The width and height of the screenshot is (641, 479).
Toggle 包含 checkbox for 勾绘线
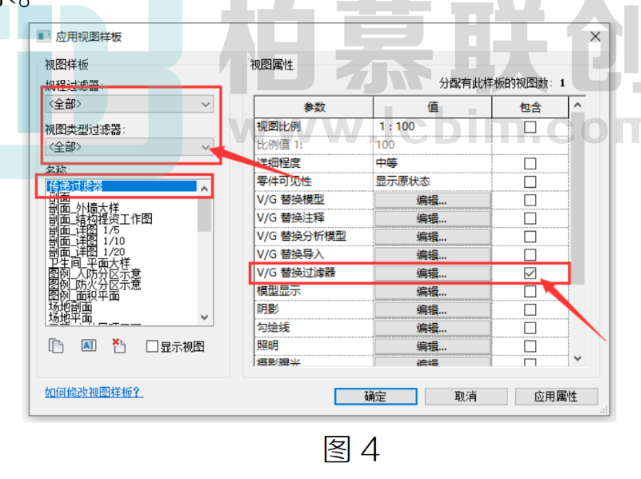click(x=530, y=328)
